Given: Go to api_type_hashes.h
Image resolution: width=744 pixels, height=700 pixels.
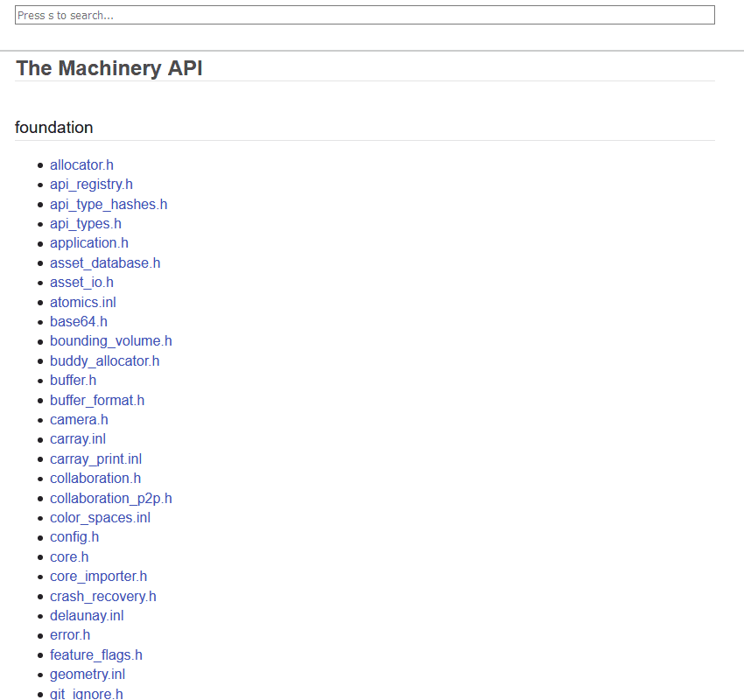Looking at the screenshot, I should pos(109,205).
